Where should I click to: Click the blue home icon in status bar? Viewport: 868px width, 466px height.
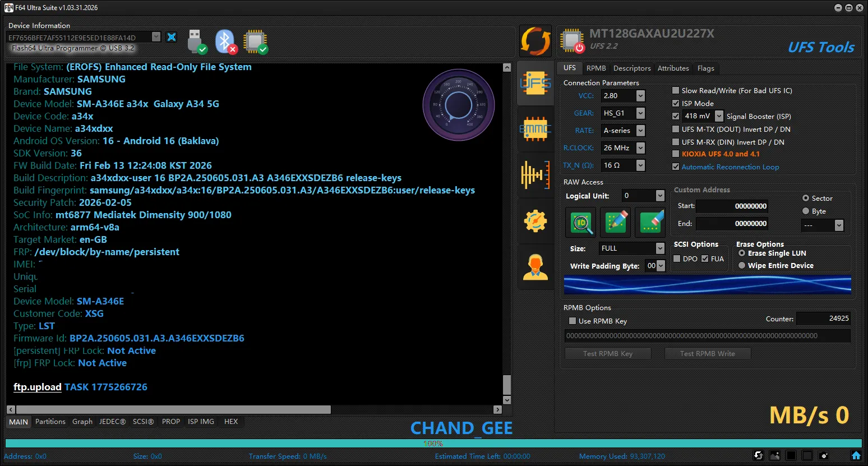pos(856,455)
